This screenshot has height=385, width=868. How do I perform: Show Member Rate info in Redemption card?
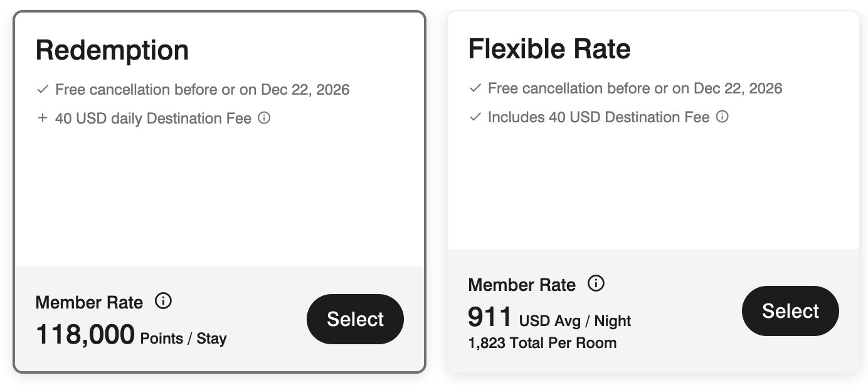163,302
